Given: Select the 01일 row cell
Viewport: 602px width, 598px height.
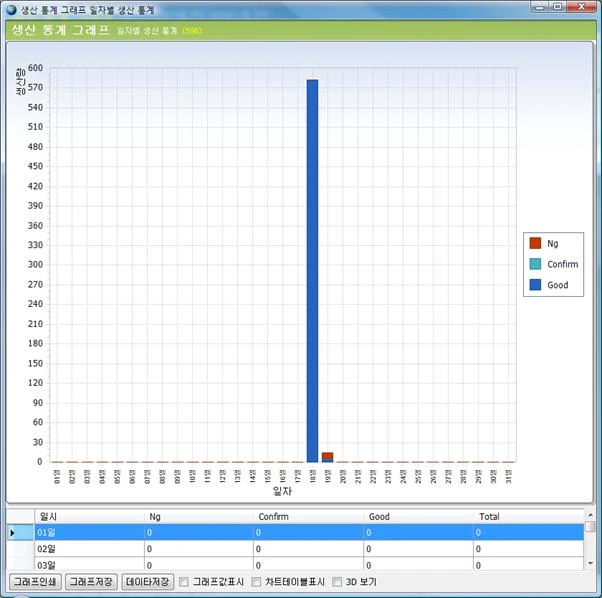Looking at the screenshot, I should (x=89, y=532).
